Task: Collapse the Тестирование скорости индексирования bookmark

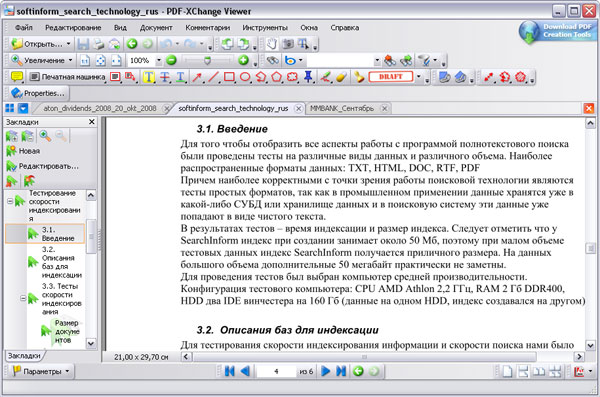Action: pyautogui.click(x=10, y=201)
